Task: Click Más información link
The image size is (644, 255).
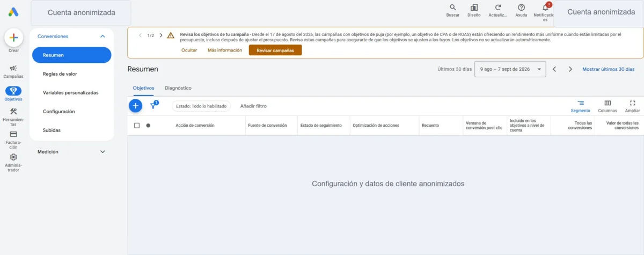Action: point(225,50)
